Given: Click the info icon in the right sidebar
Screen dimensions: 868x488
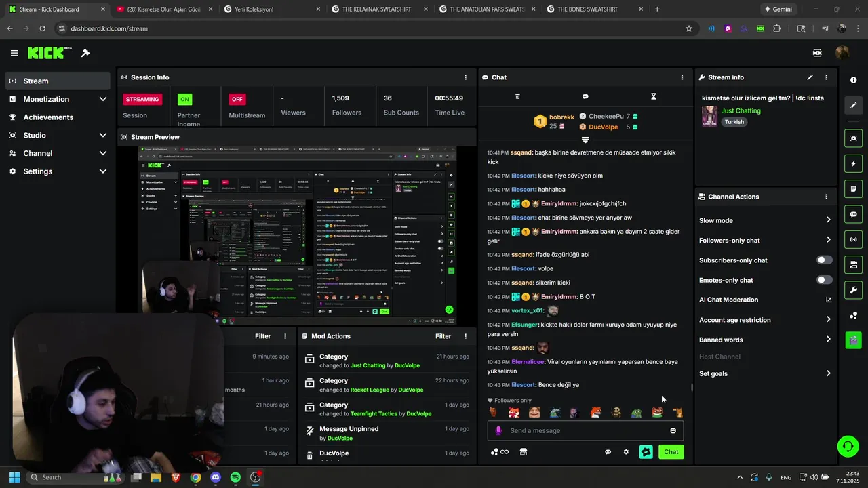Looking at the screenshot, I should [x=853, y=80].
